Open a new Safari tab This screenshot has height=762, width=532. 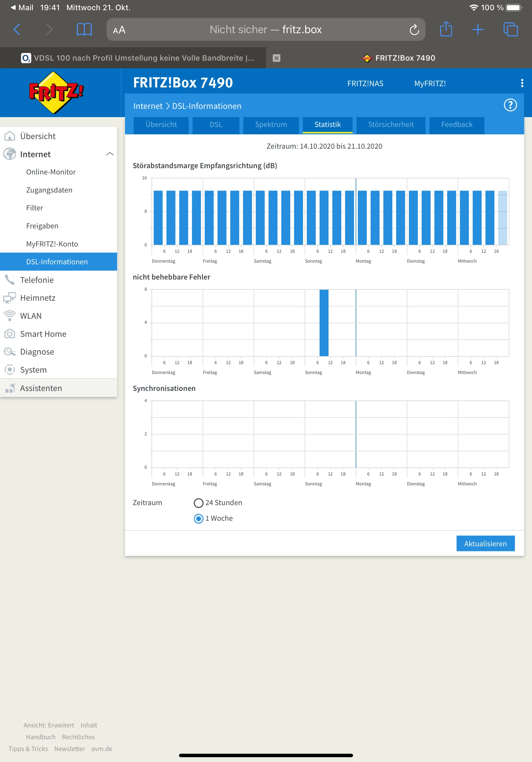click(x=477, y=30)
